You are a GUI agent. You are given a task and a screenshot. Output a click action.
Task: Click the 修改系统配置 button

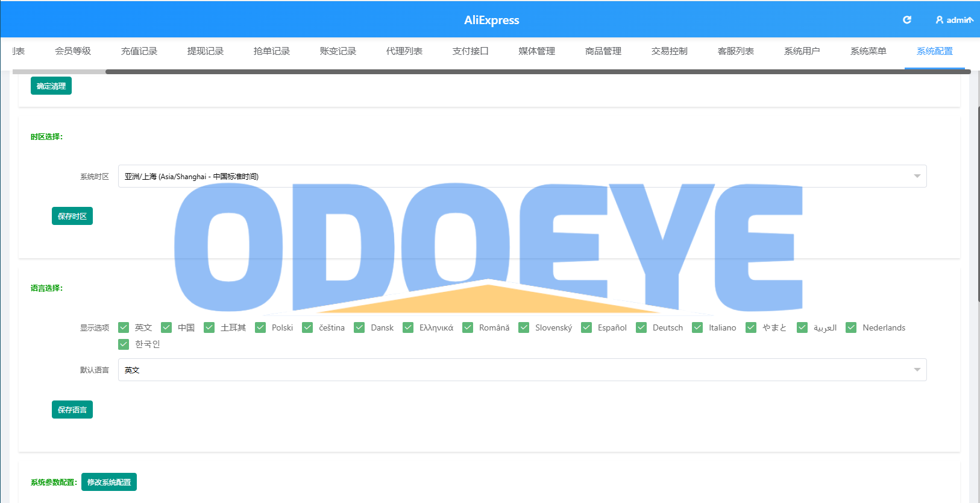(109, 482)
